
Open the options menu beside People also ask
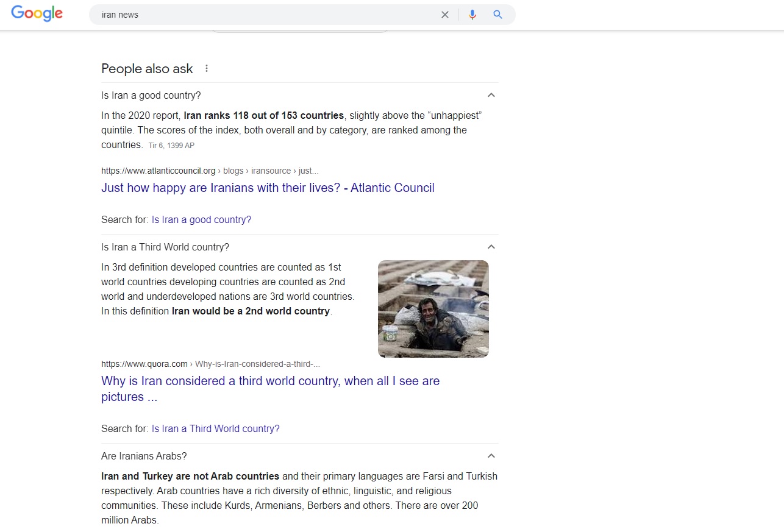207,68
